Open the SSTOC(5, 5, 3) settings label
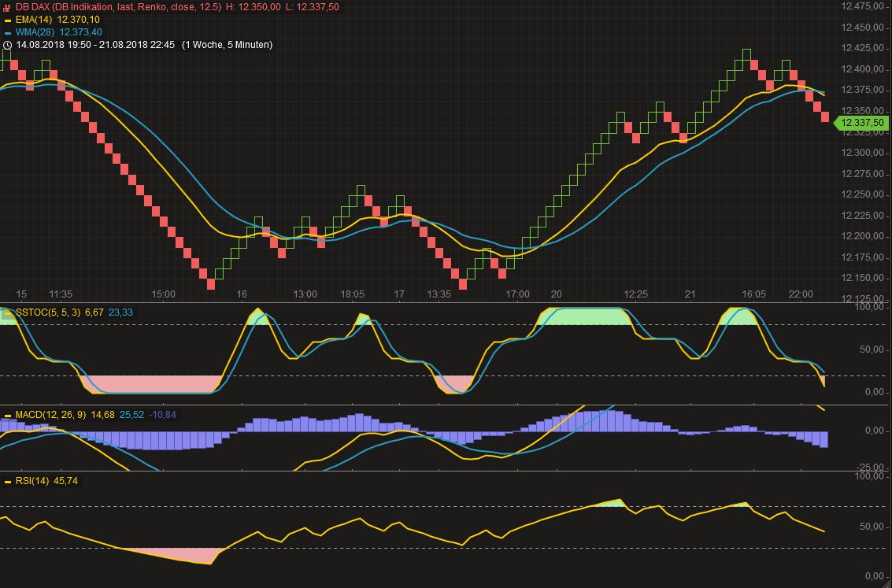This screenshot has height=588, width=892. (47, 312)
